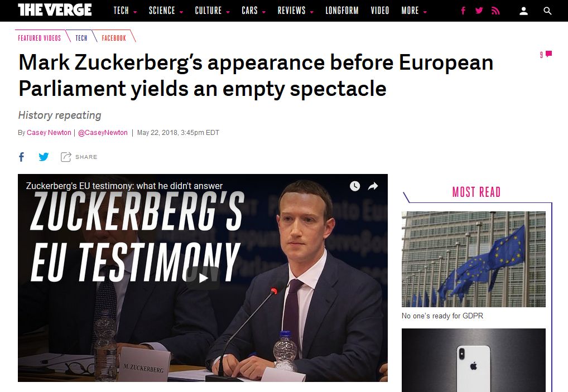The width and height of the screenshot is (568, 392).
Task: Open the RSS feed icon in header
Action: coord(495,11)
